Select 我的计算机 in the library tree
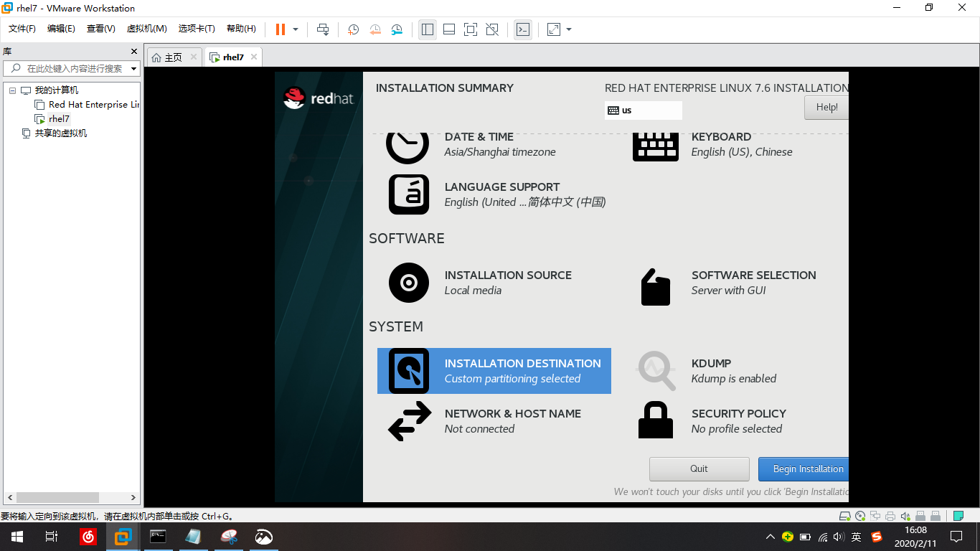The width and height of the screenshot is (980, 551). 57,90
